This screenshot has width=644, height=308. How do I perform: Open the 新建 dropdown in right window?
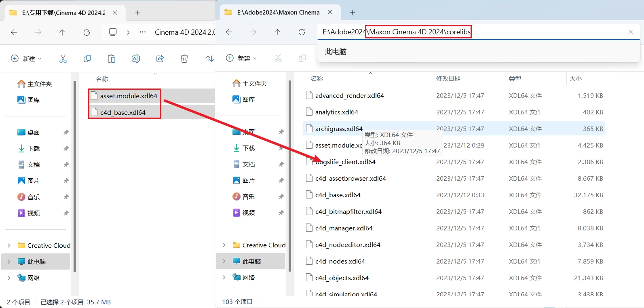[x=241, y=58]
